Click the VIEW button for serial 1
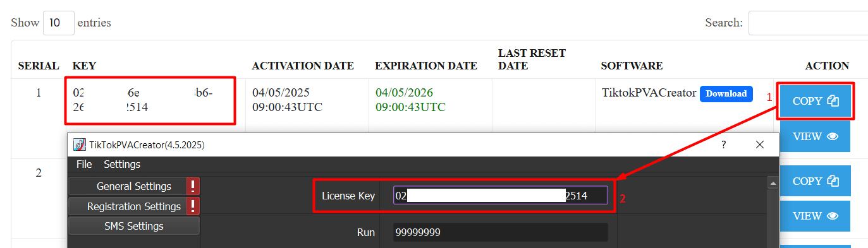This screenshot has height=248, width=868. coord(815,136)
